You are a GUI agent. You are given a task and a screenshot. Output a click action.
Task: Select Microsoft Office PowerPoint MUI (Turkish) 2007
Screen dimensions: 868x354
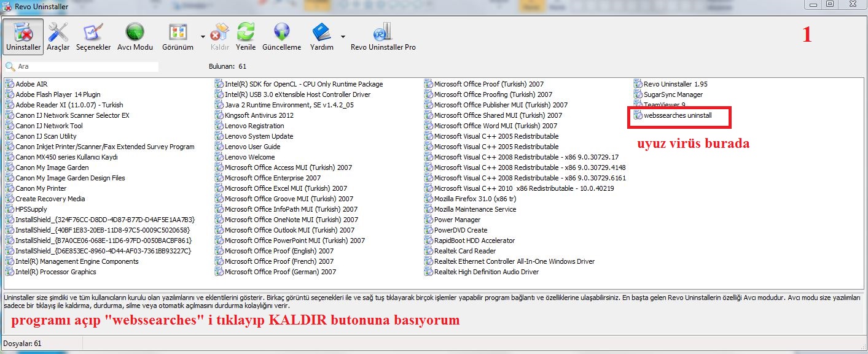pyautogui.click(x=290, y=240)
